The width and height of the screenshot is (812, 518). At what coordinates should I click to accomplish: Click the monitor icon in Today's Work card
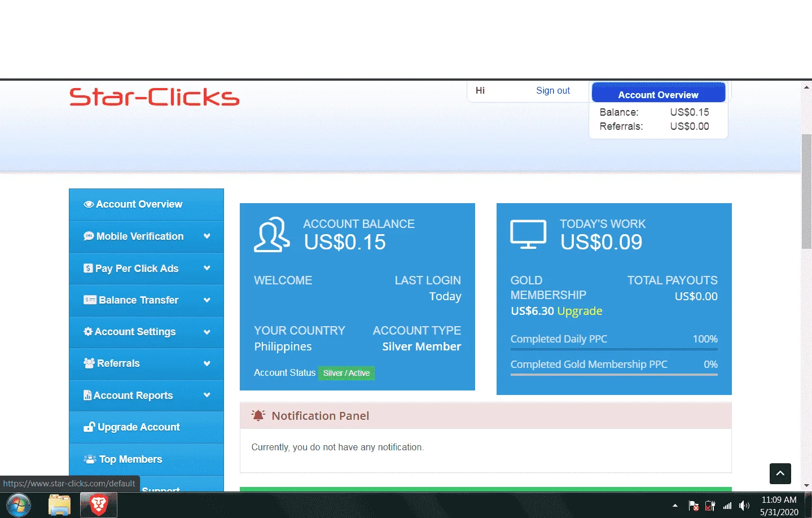click(528, 234)
